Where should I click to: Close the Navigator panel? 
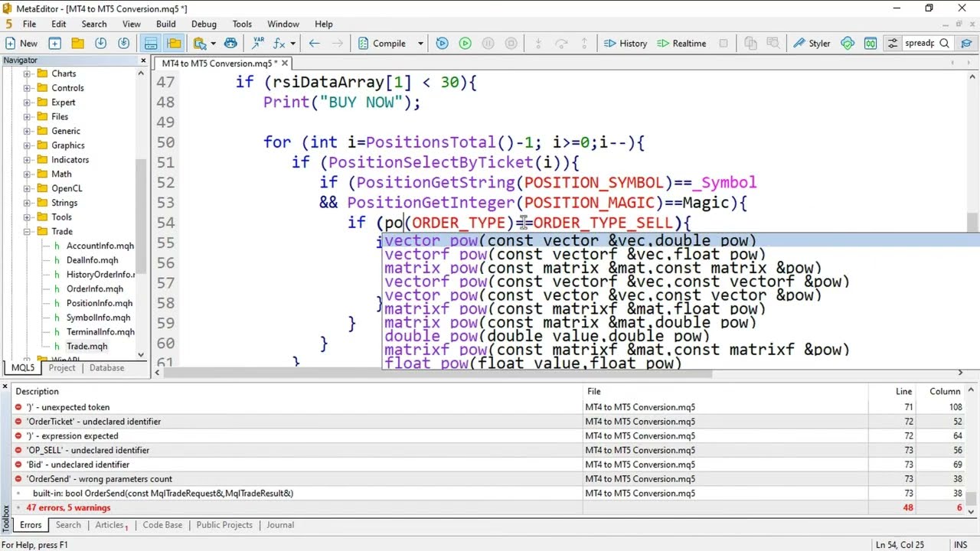143,60
